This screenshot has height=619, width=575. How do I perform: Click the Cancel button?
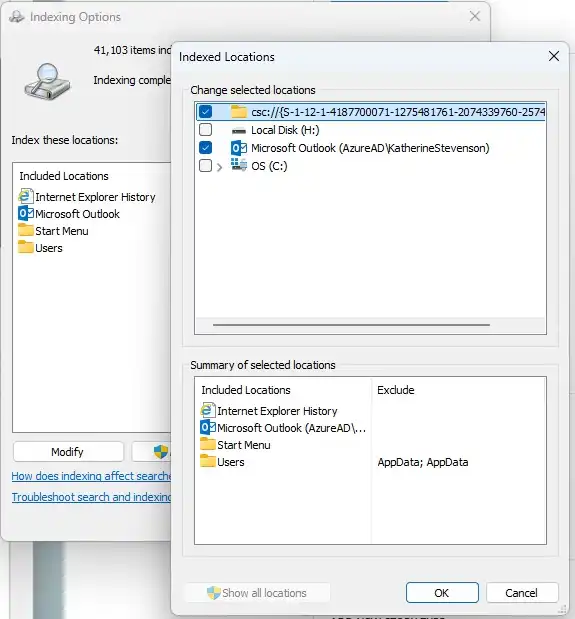(522, 592)
